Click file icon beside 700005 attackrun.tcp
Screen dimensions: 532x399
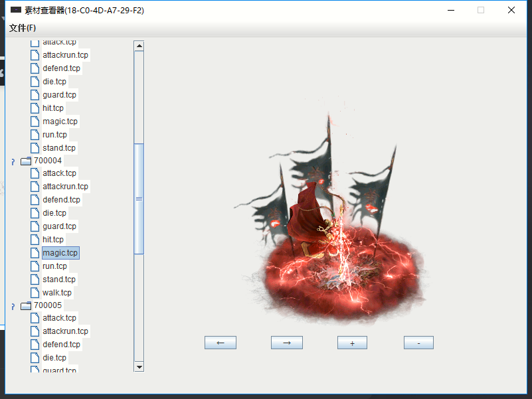click(x=35, y=331)
